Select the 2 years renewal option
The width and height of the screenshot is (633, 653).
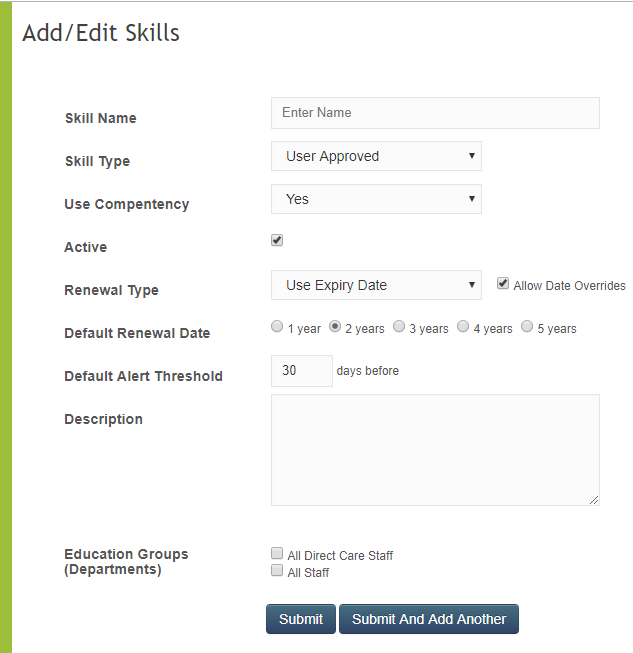(x=335, y=326)
